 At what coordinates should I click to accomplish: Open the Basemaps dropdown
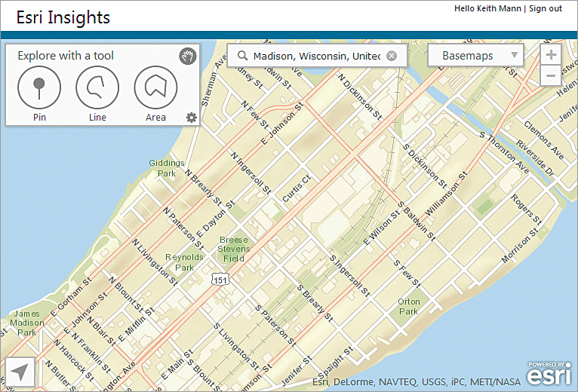(x=475, y=56)
